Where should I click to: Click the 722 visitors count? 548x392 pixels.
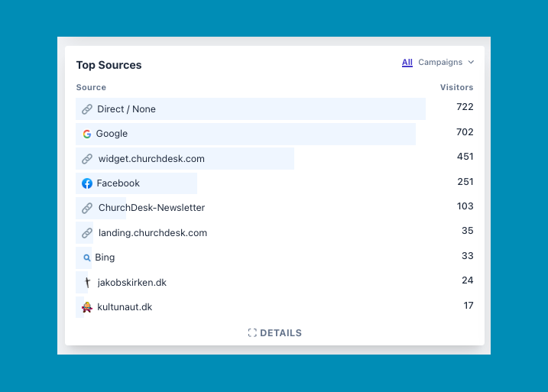[465, 107]
